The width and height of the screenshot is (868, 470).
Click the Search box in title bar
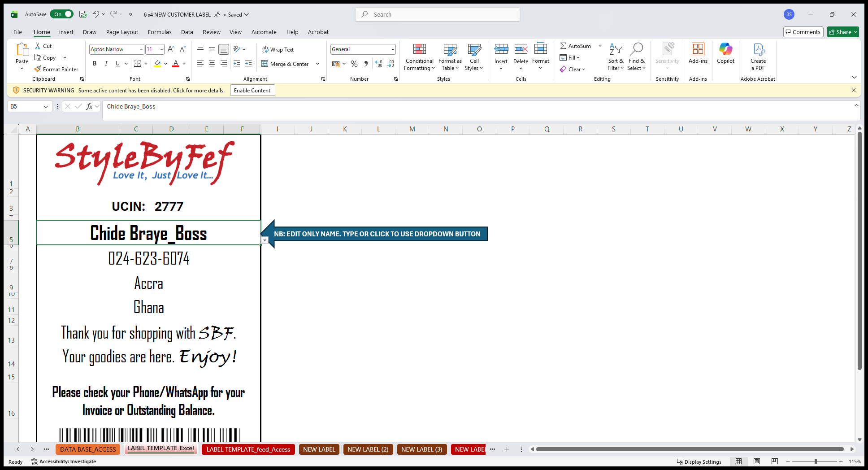point(438,14)
